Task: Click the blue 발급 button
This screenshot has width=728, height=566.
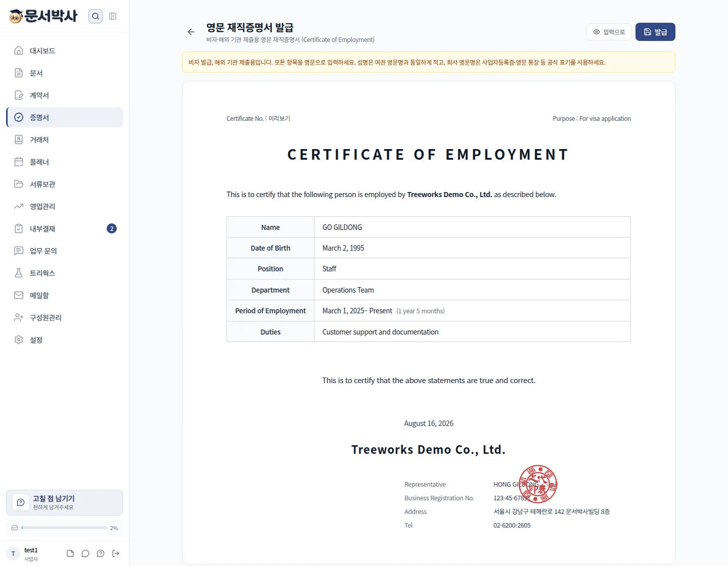Action: 655,32
